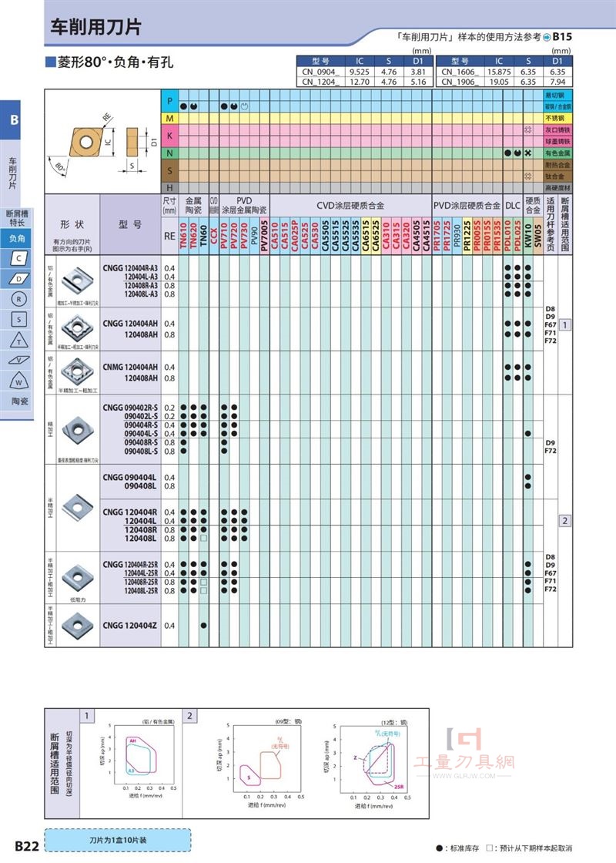Viewport: 616px width, 863px height.
Task: Click the gray H hard material label
Action: coord(169,188)
